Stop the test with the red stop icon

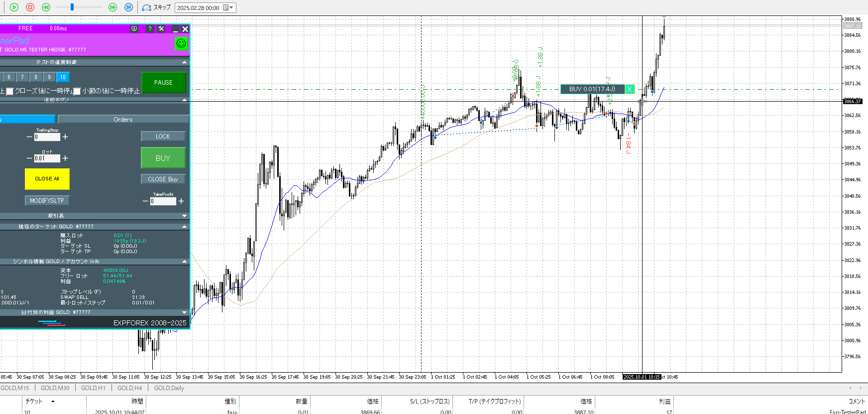click(30, 7)
